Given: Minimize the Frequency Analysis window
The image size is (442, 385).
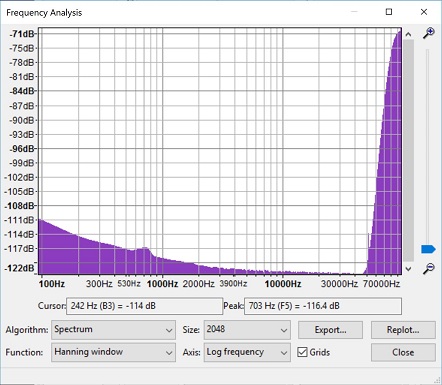Looking at the screenshot, I should (x=354, y=12).
